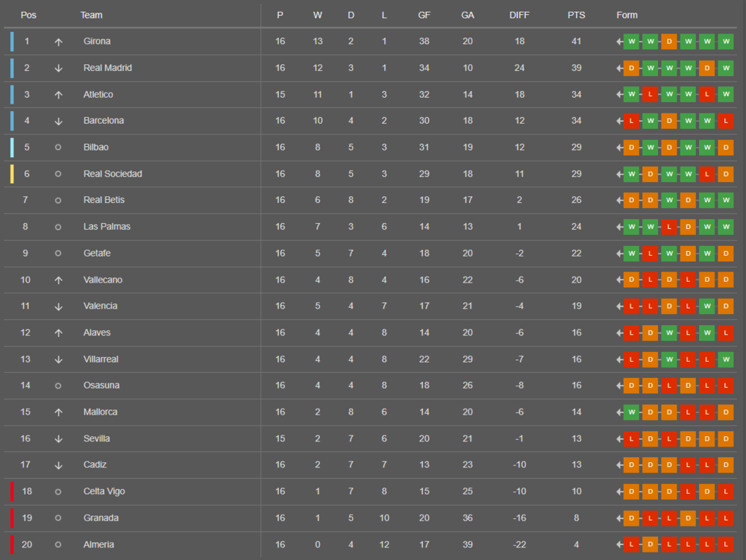Screen dimensions: 746x560
Task: Click the last green W badge in Las Palmas row
Action: [725, 227]
